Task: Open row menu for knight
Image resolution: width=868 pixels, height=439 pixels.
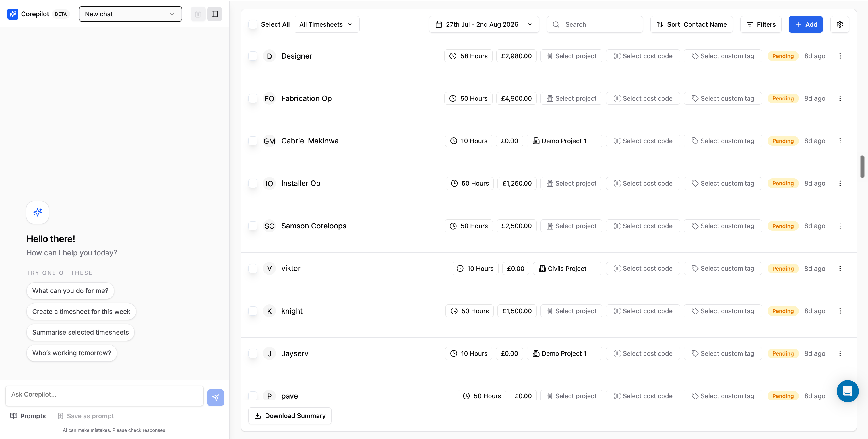Action: [840, 311]
